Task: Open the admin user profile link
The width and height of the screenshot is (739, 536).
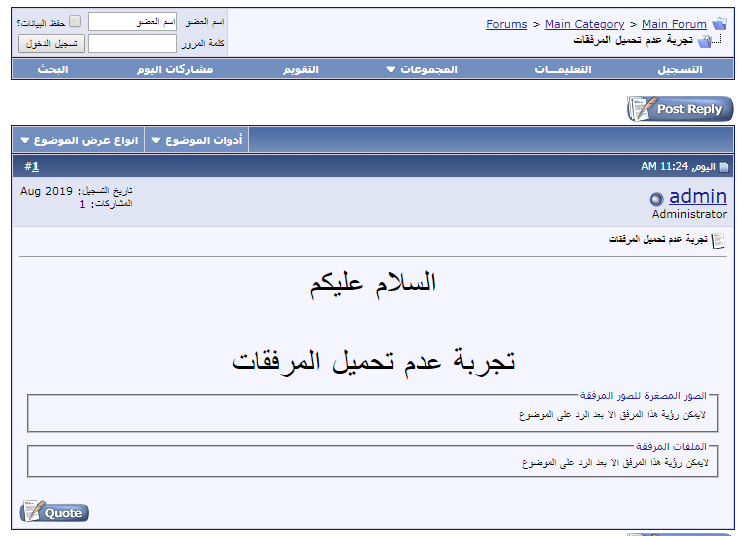Action: tap(698, 196)
